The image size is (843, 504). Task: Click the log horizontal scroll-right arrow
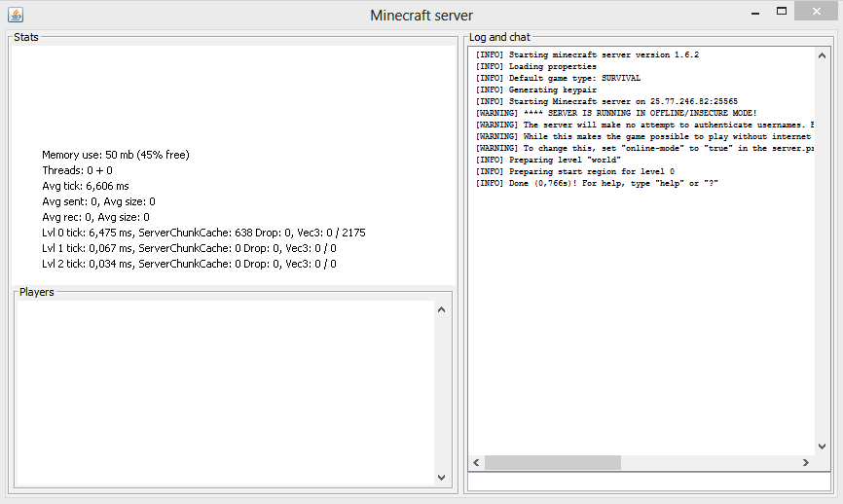pyautogui.click(x=805, y=462)
